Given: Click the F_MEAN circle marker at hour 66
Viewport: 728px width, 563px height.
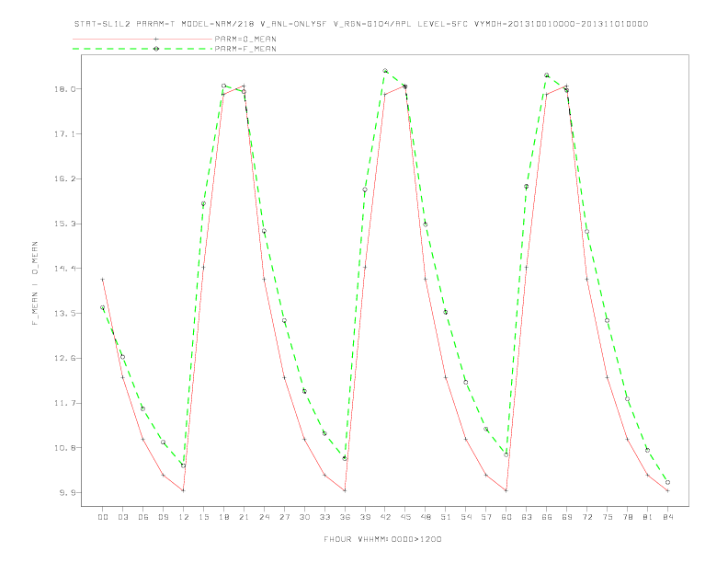Looking at the screenshot, I should (x=547, y=75).
